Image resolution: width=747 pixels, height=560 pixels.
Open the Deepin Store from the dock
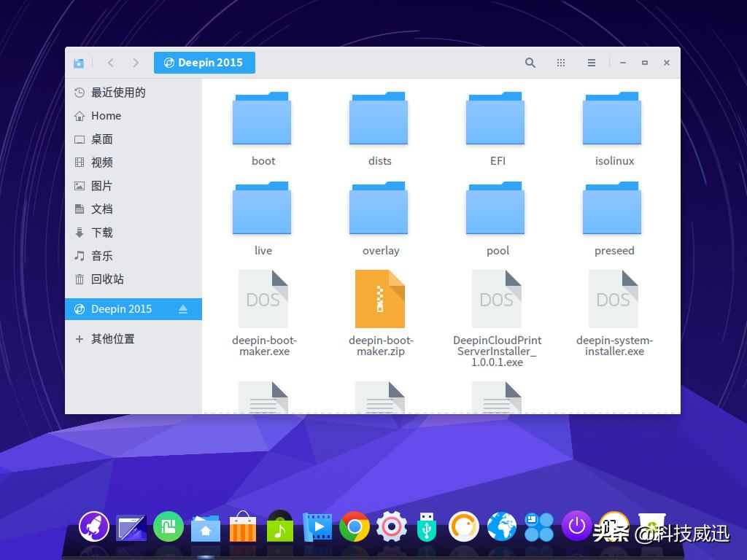point(243,526)
